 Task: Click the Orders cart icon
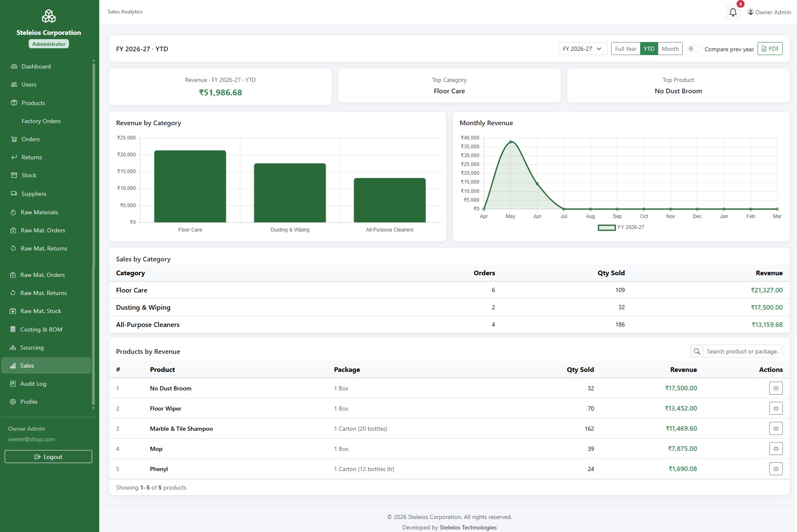pyautogui.click(x=14, y=139)
